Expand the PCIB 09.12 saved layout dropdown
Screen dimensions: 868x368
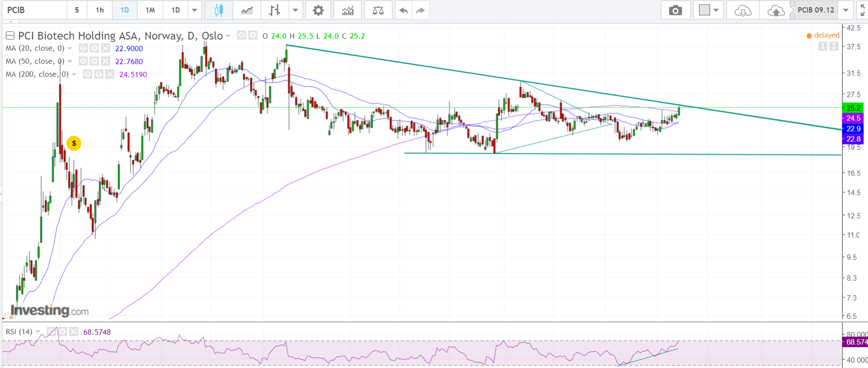click(845, 10)
